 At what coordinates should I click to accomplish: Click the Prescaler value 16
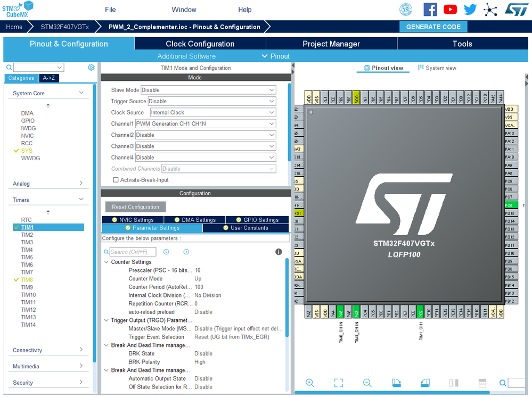pyautogui.click(x=198, y=270)
